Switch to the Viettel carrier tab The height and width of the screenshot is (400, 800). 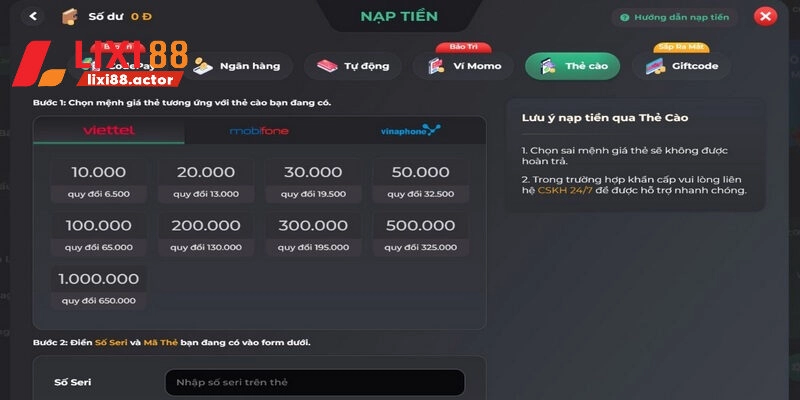109,131
